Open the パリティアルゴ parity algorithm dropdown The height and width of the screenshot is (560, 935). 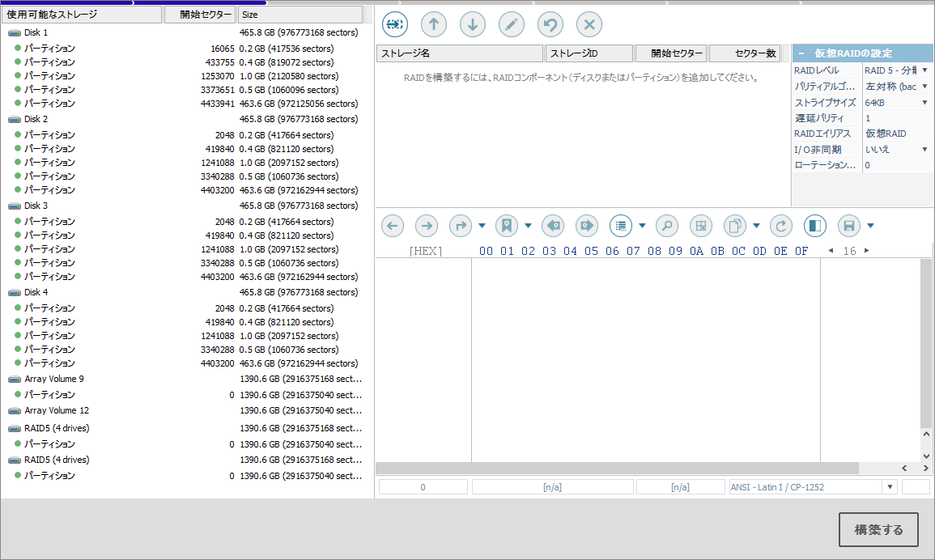[x=924, y=87]
